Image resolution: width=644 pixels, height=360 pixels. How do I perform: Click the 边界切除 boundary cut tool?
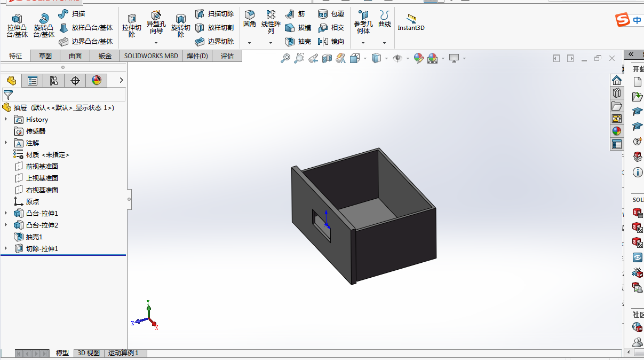214,41
